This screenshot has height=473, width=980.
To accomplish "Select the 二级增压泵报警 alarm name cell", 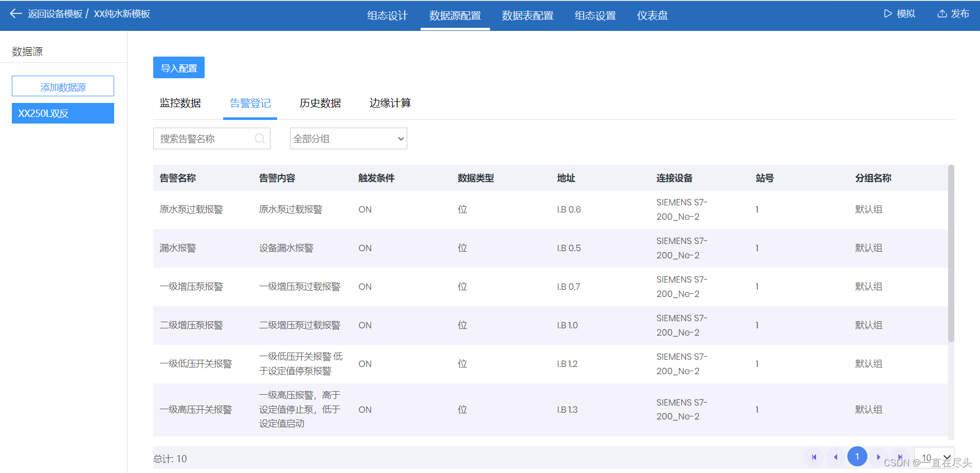I will [191, 325].
